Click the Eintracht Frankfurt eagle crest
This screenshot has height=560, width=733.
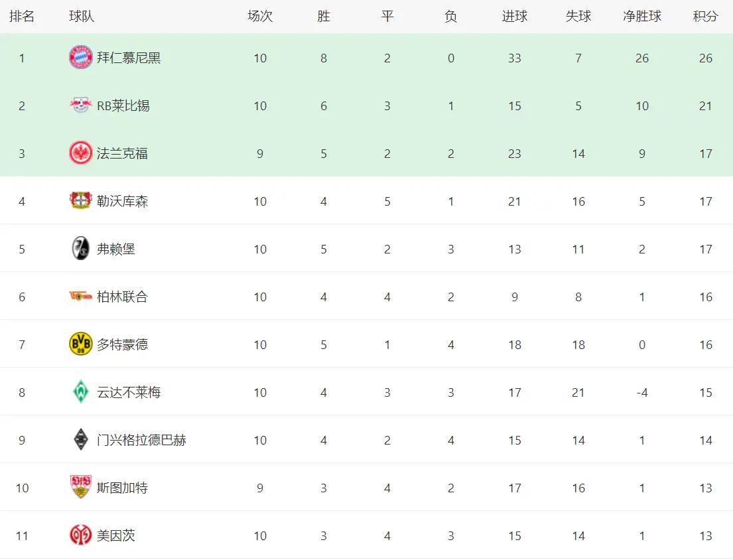click(x=80, y=153)
